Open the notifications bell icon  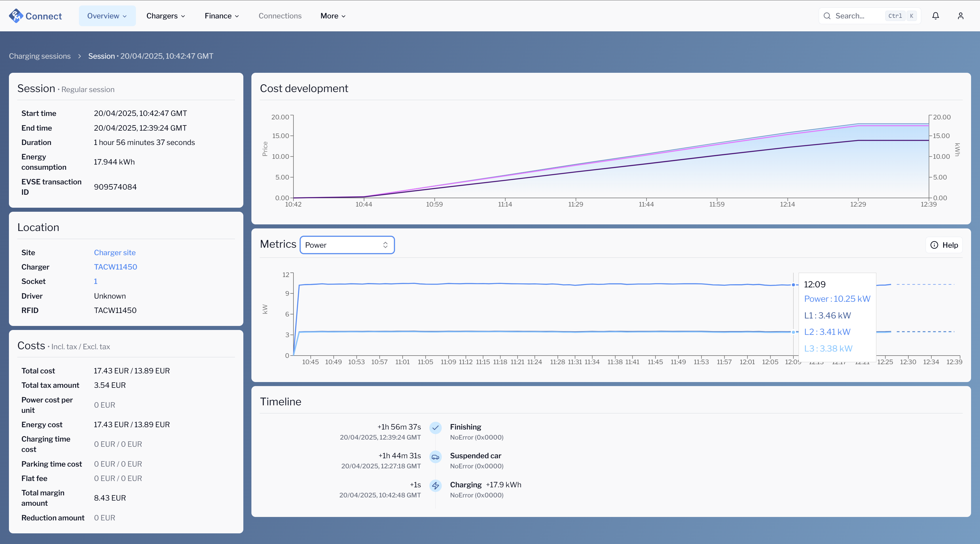click(935, 16)
